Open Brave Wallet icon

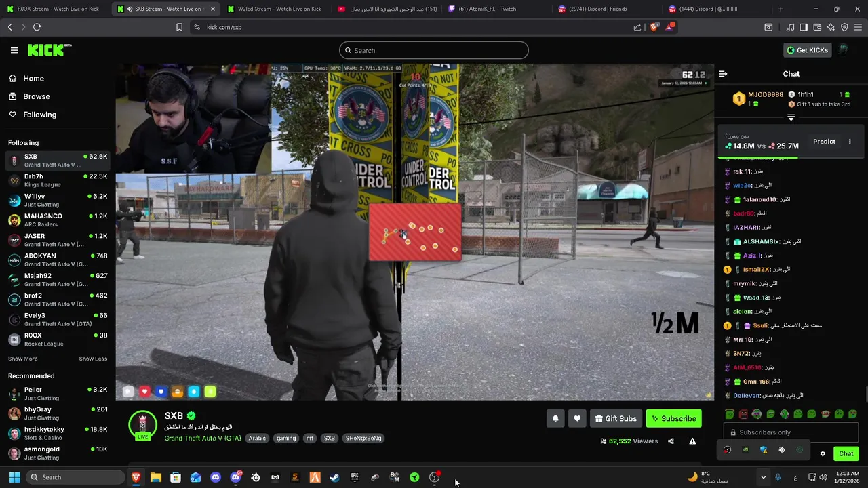click(817, 27)
